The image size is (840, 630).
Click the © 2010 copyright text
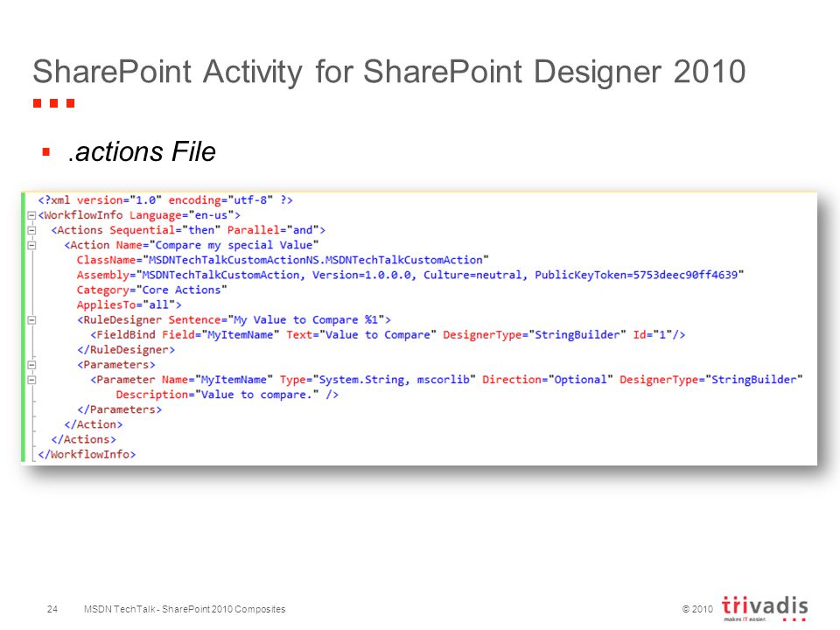(x=697, y=609)
